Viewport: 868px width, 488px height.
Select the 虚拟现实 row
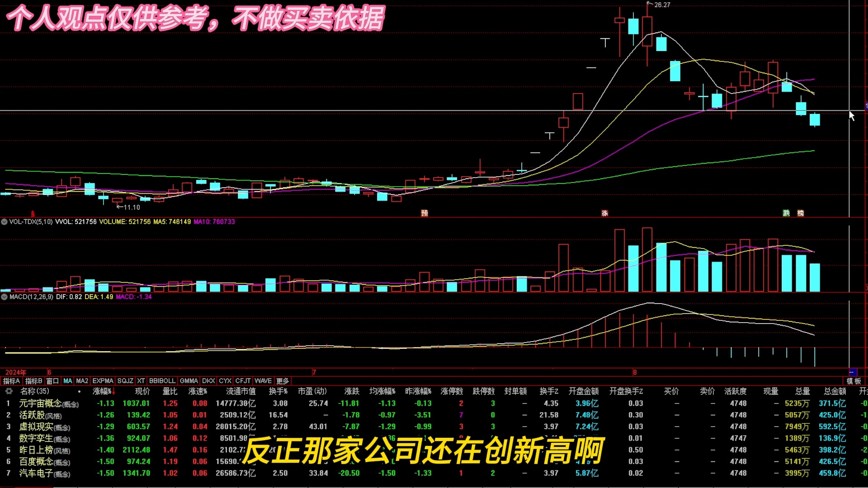[x=434, y=427]
